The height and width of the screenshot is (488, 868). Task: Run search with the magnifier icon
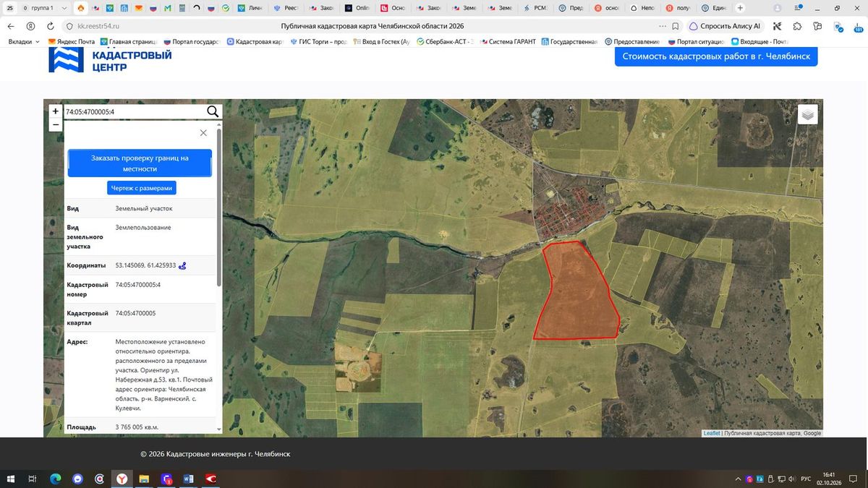[x=213, y=111]
